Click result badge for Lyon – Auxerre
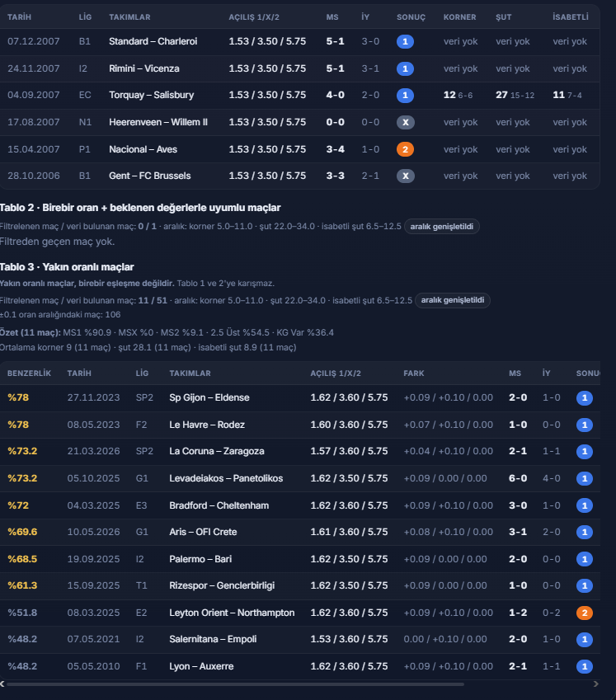This screenshot has width=616, height=700. 585,666
